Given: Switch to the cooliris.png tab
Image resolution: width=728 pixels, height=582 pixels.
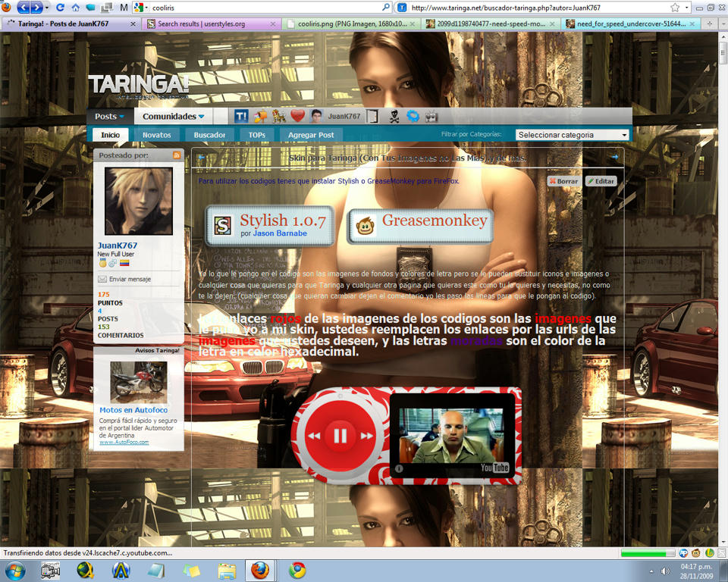Looking at the screenshot, I should point(353,23).
